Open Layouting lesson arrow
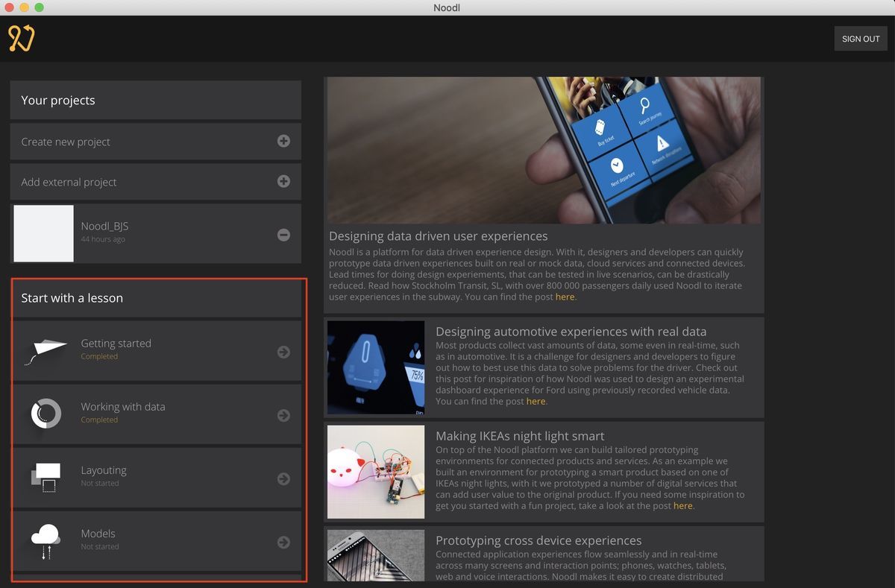 click(283, 478)
